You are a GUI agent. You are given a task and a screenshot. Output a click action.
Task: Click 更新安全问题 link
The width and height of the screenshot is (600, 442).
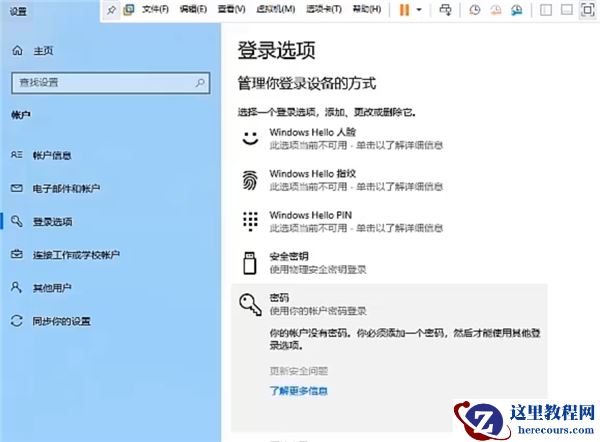[x=298, y=371]
